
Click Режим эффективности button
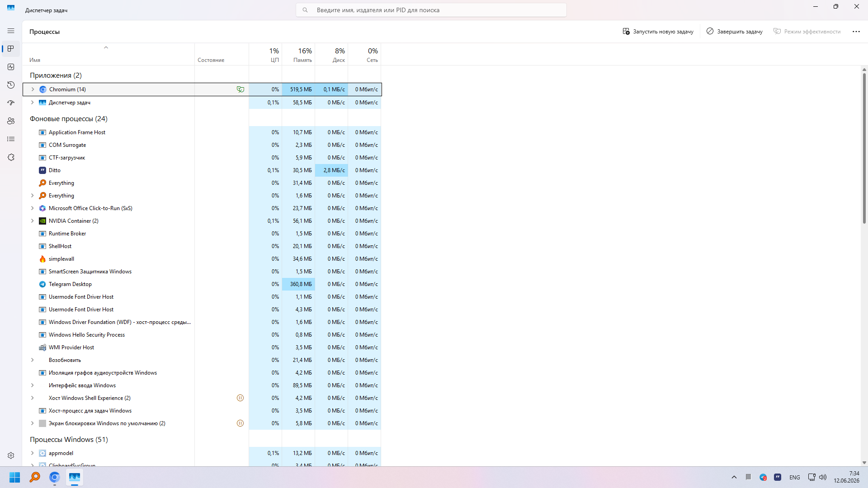coord(807,32)
